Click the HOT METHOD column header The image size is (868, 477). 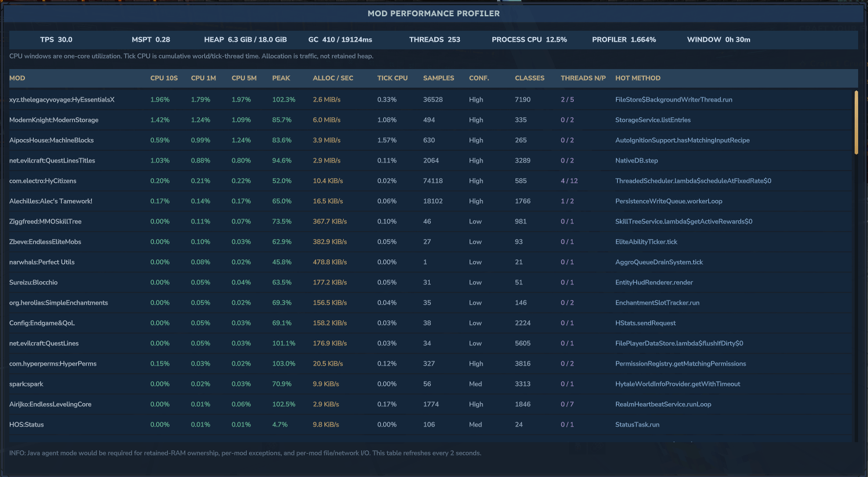click(x=638, y=78)
